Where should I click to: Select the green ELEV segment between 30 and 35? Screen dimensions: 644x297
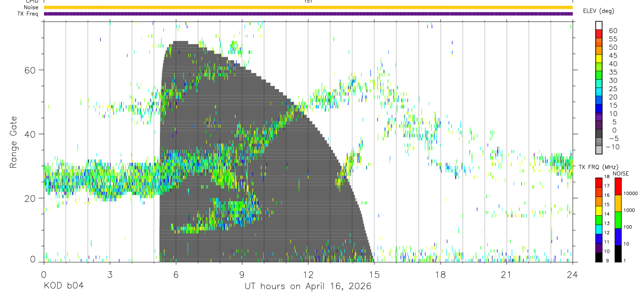tap(599, 75)
